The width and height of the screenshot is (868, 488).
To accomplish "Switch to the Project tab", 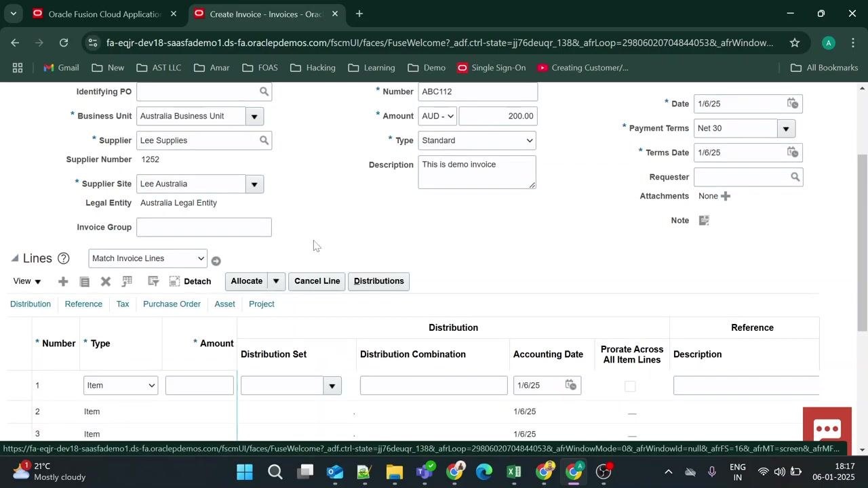I will (262, 304).
